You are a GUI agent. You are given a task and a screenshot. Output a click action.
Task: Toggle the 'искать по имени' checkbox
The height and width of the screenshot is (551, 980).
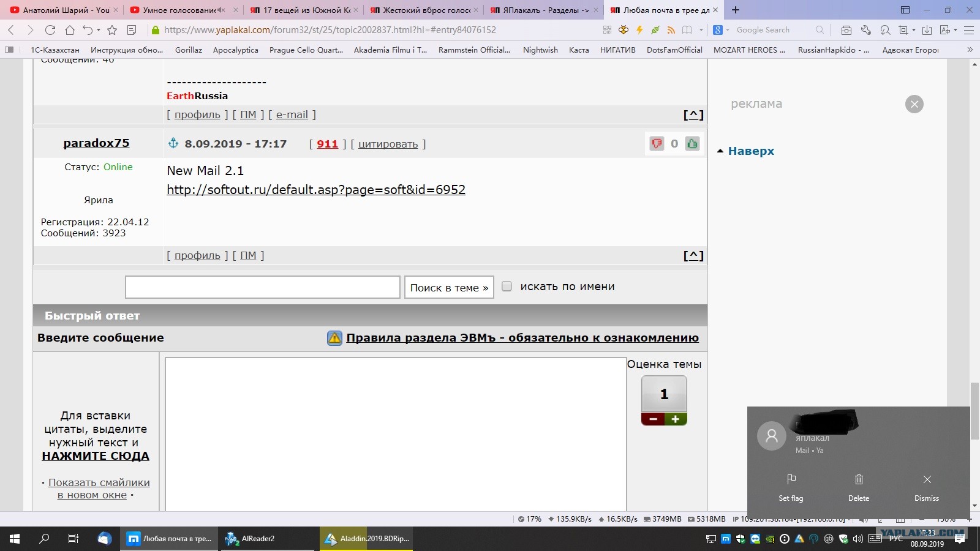pyautogui.click(x=507, y=286)
